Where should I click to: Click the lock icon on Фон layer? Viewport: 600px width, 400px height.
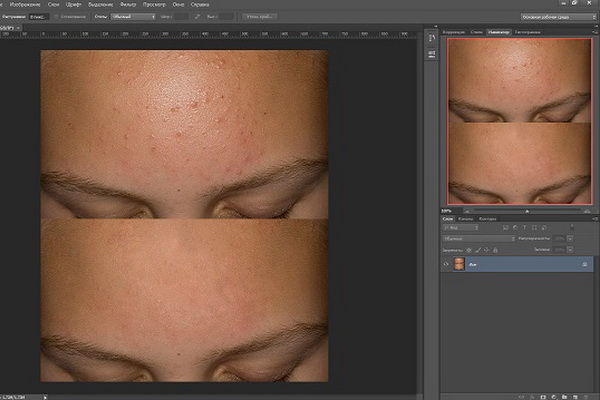coord(585,264)
